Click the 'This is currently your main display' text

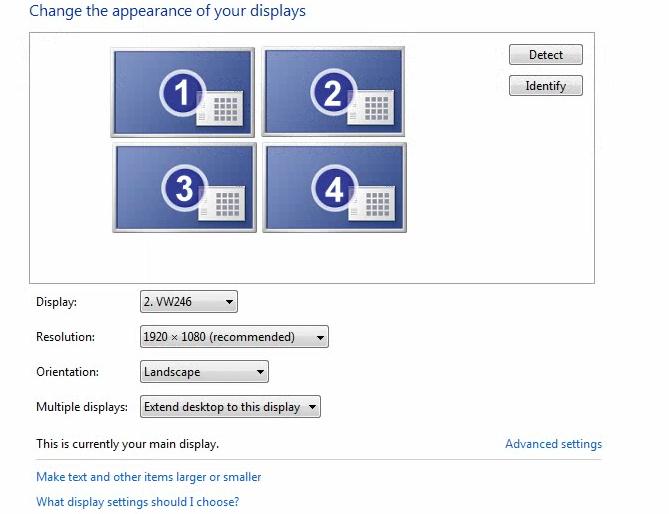(127, 443)
